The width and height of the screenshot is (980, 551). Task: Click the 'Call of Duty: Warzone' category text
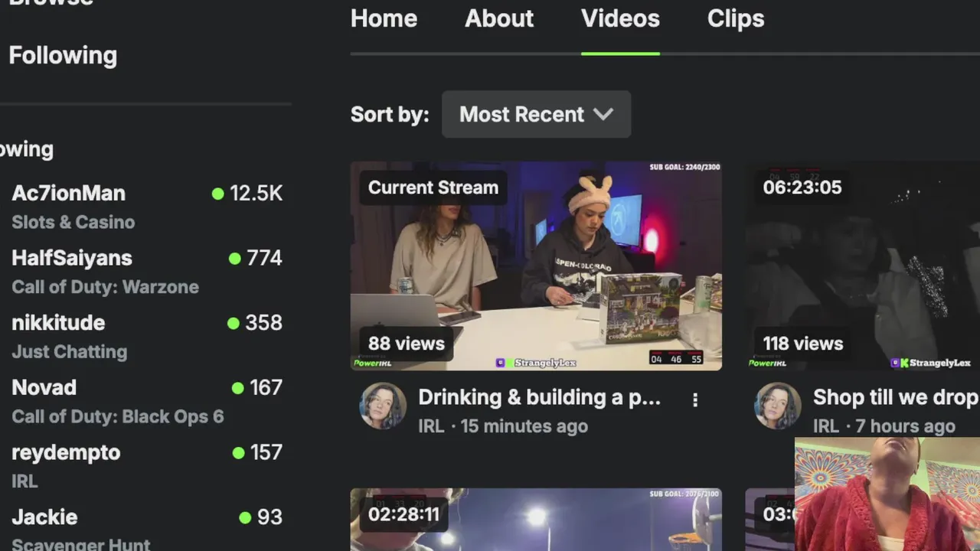[x=105, y=287]
